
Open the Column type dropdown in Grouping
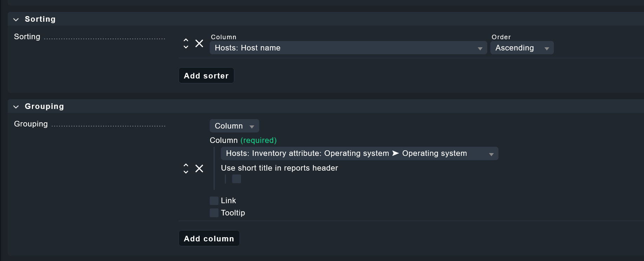pyautogui.click(x=234, y=126)
